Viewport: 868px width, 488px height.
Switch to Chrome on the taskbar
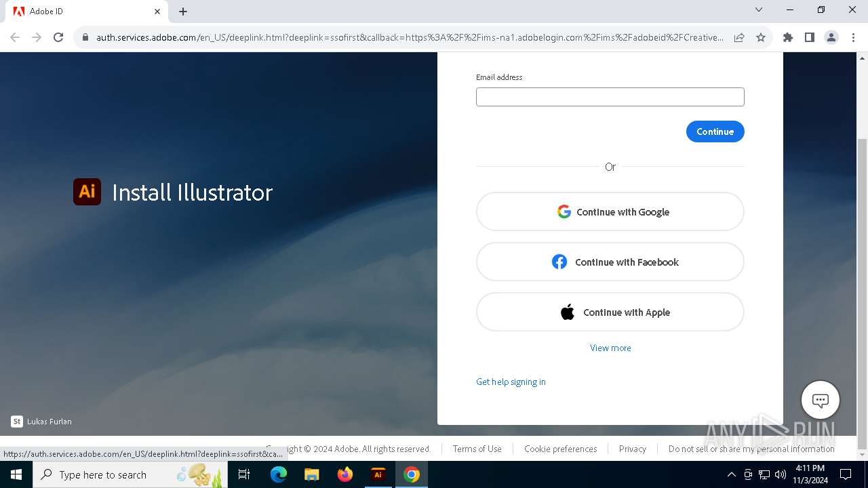[x=412, y=474]
